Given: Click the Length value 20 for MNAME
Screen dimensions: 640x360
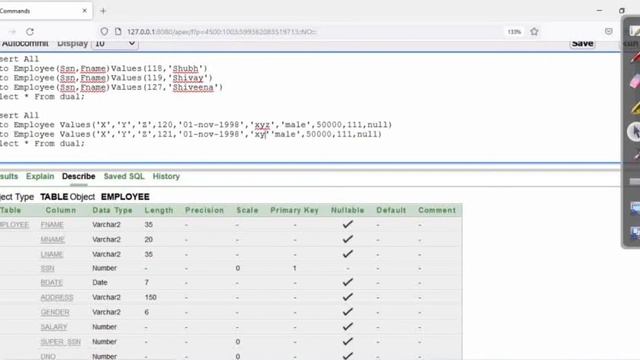Looking at the screenshot, I should pos(149,239).
